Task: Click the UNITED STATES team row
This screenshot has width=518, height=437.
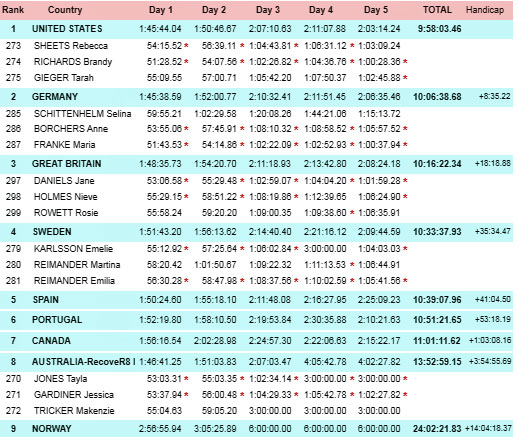Action: (x=256, y=29)
